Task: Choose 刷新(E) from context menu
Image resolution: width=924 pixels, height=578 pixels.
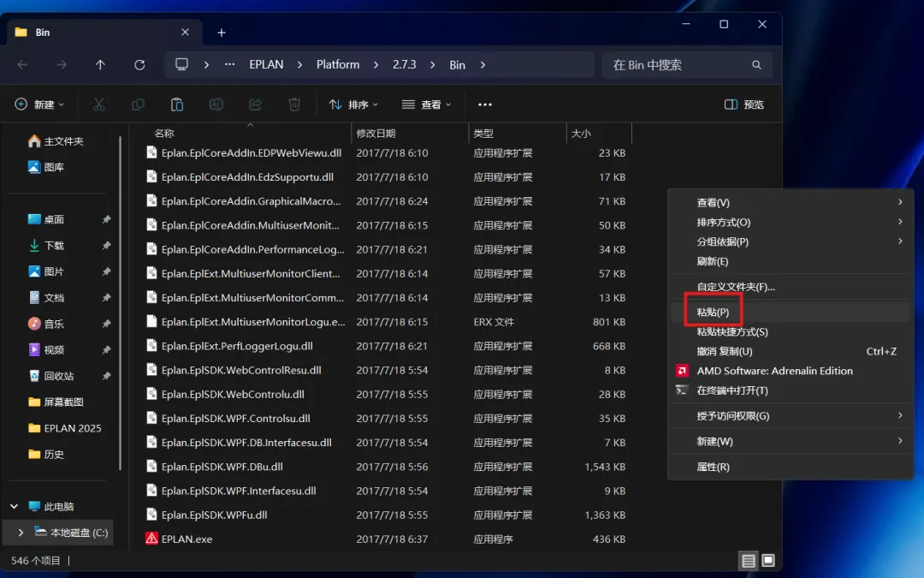Action: point(790,260)
